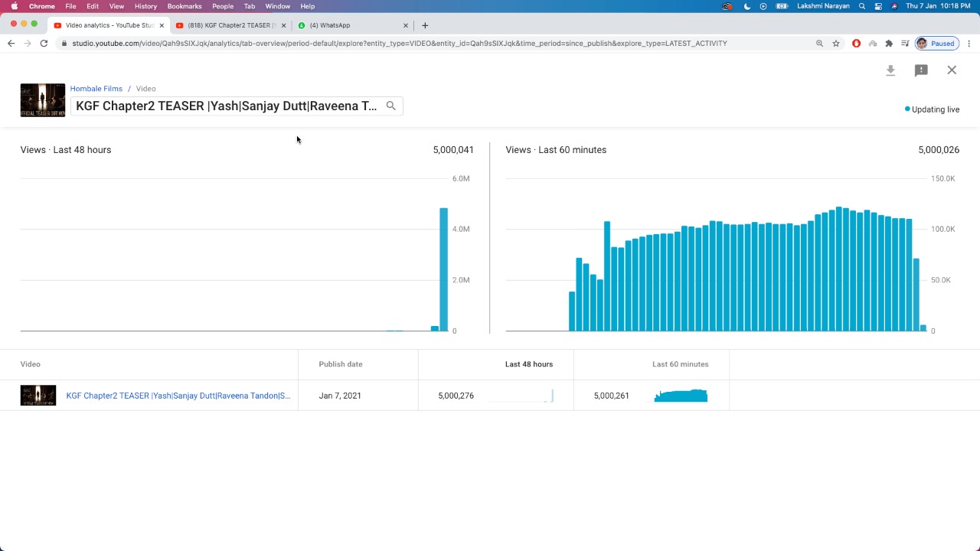
Task: Open the Apple menu
Action: pos(14,6)
